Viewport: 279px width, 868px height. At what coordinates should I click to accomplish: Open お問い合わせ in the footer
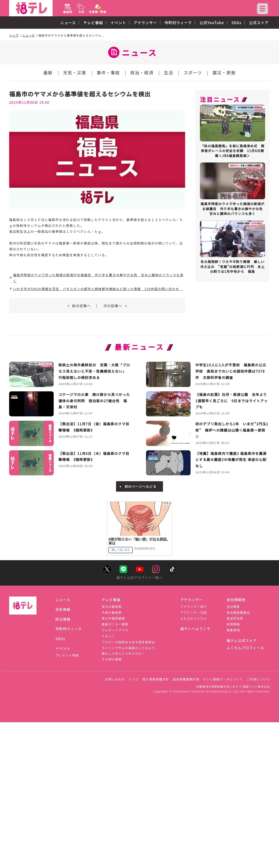coord(115,679)
